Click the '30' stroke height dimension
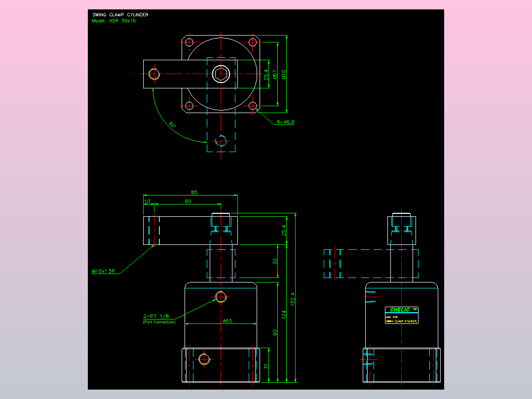 click(275, 261)
